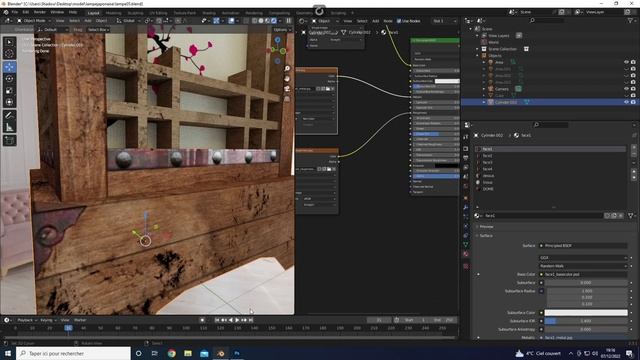Image resolution: width=640 pixels, height=360 pixels.
Task: Open the Object Mode dropdown
Action: tap(34, 21)
